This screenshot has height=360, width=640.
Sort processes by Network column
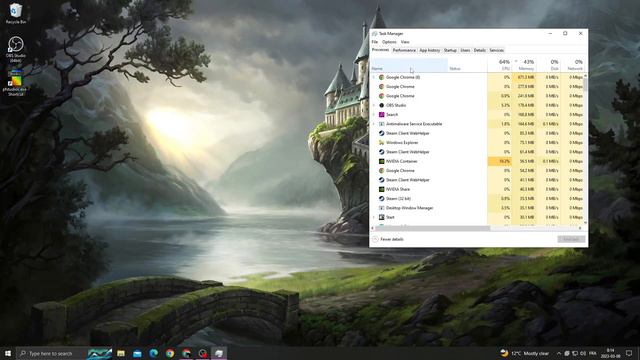coord(572,65)
